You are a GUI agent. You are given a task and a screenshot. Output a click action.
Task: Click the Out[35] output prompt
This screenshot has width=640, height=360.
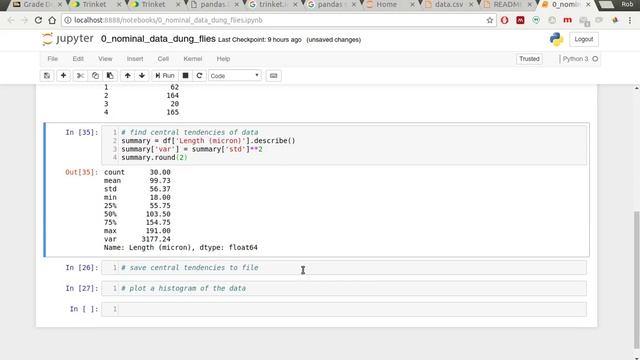click(82, 172)
